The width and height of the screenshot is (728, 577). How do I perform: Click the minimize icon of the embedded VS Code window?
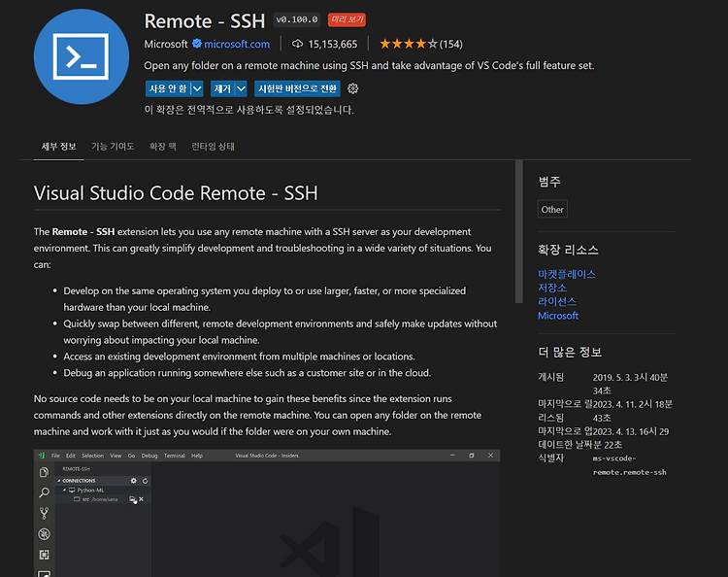click(452, 456)
